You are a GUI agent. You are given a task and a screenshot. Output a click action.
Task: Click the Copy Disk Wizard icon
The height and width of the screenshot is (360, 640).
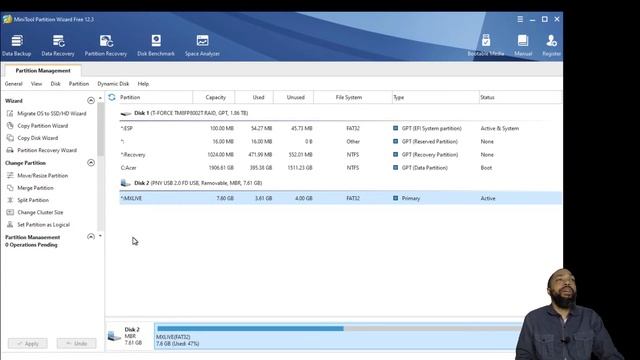tap(10, 138)
